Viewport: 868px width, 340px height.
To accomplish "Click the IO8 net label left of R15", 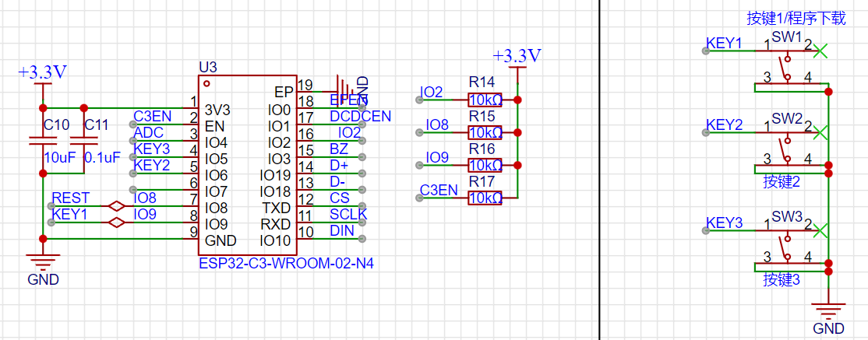I will [x=437, y=124].
